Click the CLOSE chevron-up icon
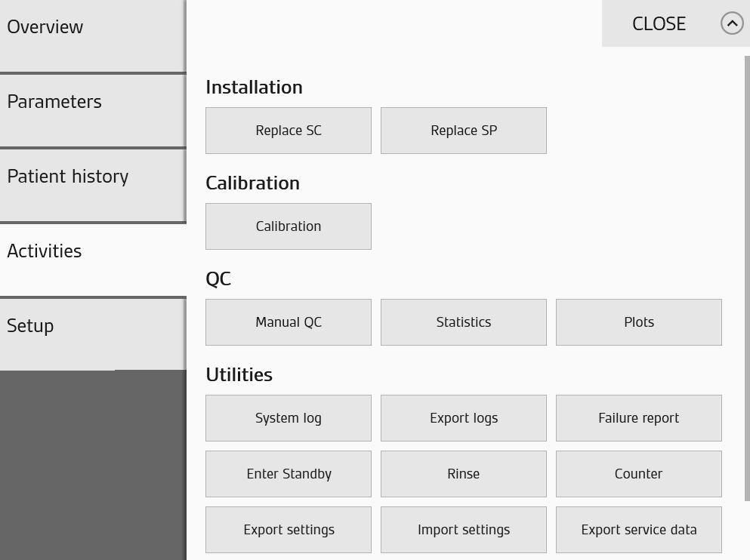 click(732, 23)
